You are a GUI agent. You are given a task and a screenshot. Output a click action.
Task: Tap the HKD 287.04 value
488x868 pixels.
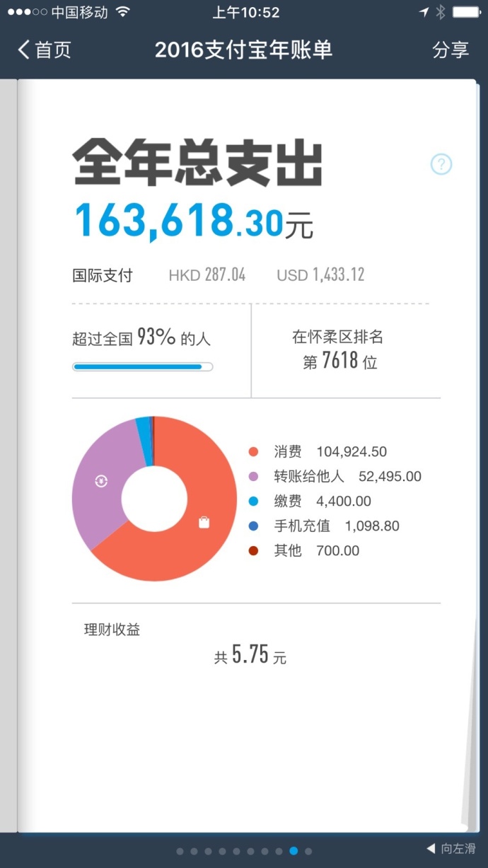click(207, 275)
